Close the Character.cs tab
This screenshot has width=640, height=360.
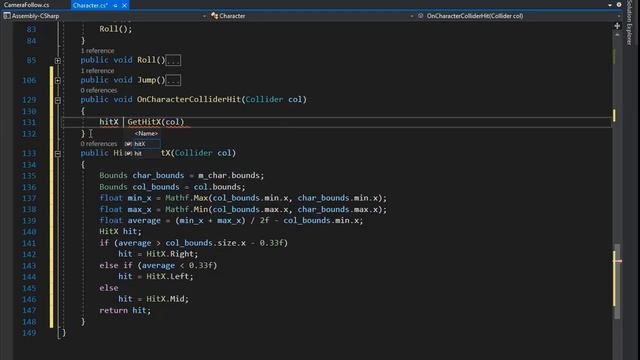124,5
